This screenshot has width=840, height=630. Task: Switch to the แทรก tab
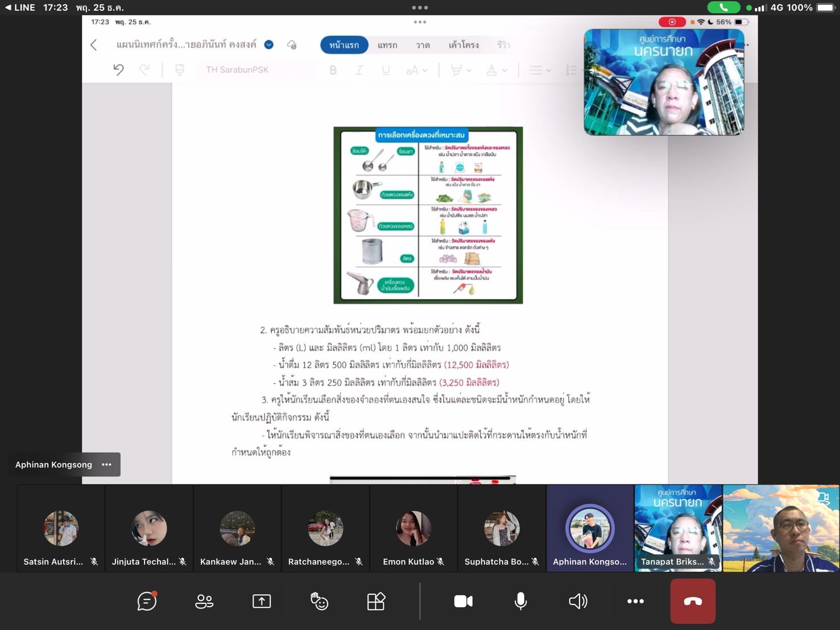tap(387, 45)
